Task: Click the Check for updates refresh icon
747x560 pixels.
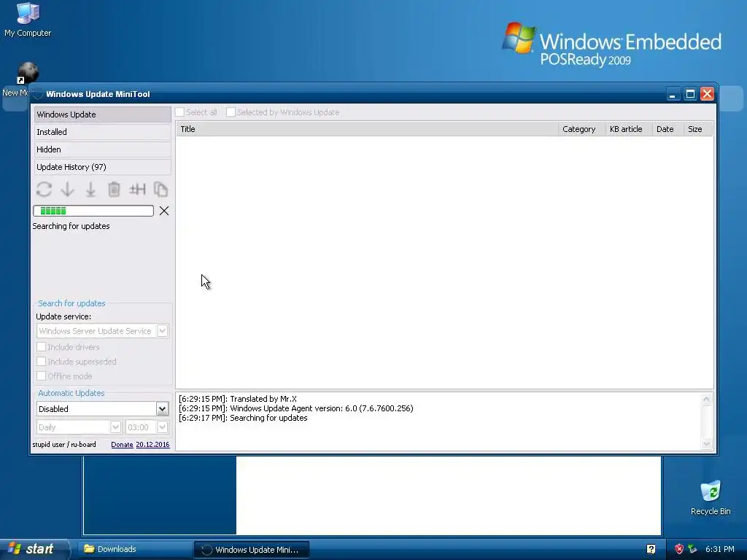Action: pos(44,190)
